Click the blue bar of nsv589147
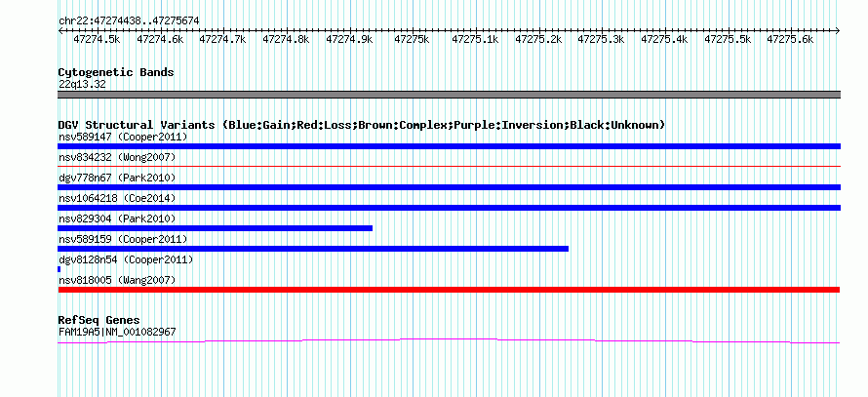The image size is (868, 397). [449, 146]
